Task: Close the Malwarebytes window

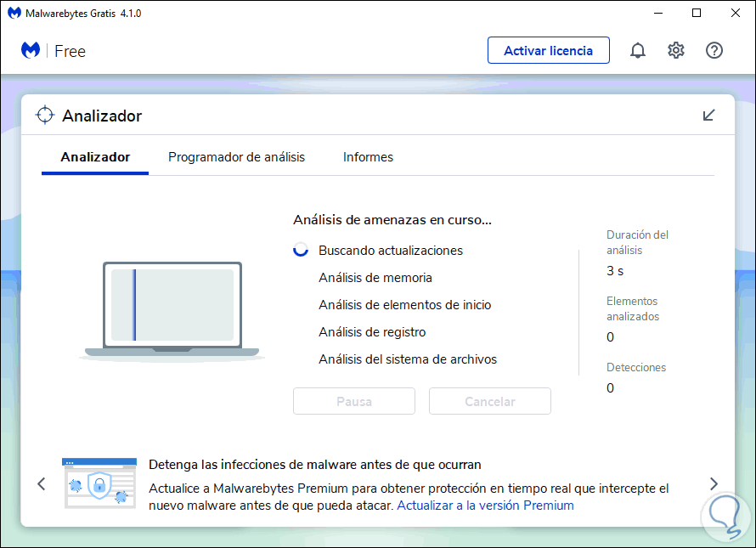Action: [736, 13]
